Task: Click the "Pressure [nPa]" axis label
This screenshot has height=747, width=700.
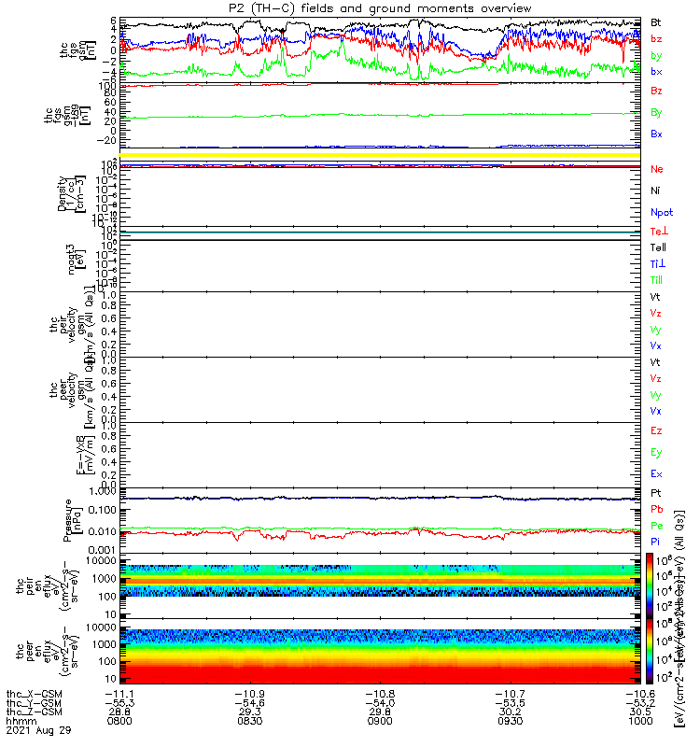Action: click(x=72, y=520)
